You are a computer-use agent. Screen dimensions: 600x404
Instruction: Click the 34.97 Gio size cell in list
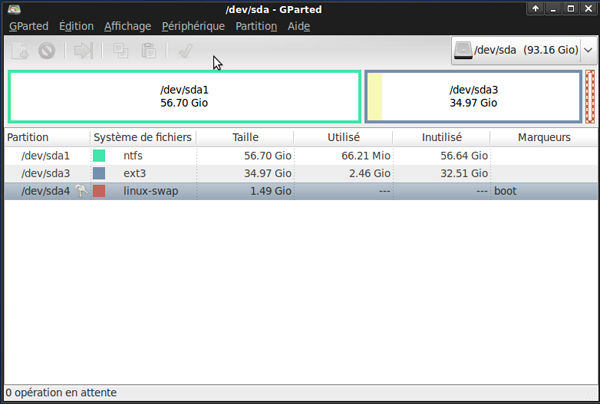pos(268,173)
